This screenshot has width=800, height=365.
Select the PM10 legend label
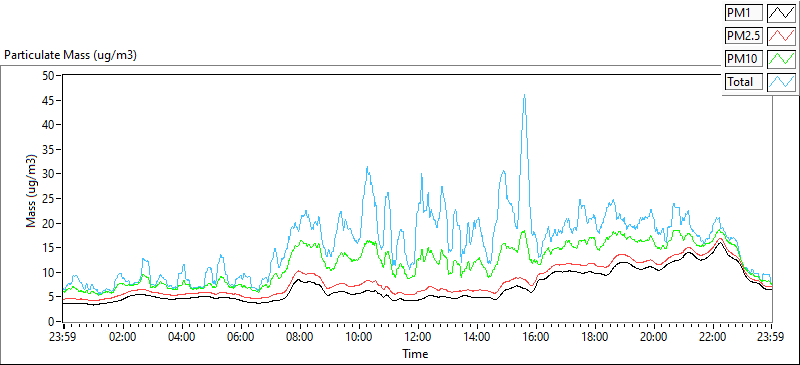pos(743,59)
